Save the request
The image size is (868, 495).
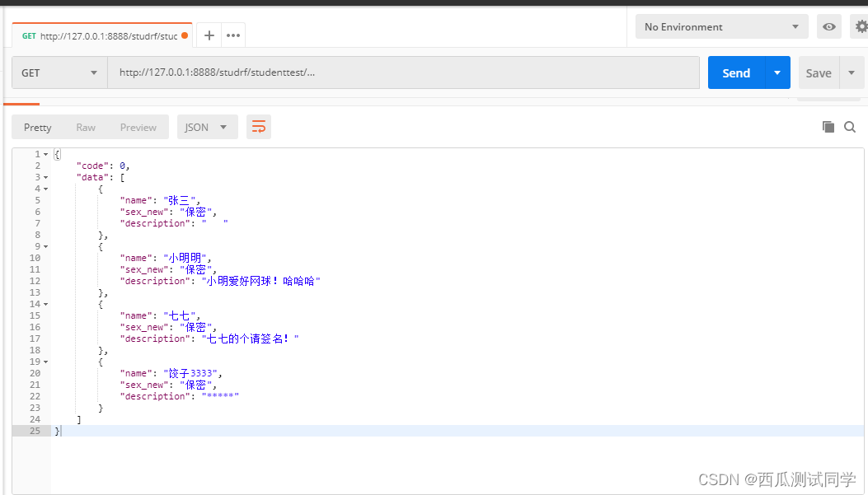click(x=819, y=73)
